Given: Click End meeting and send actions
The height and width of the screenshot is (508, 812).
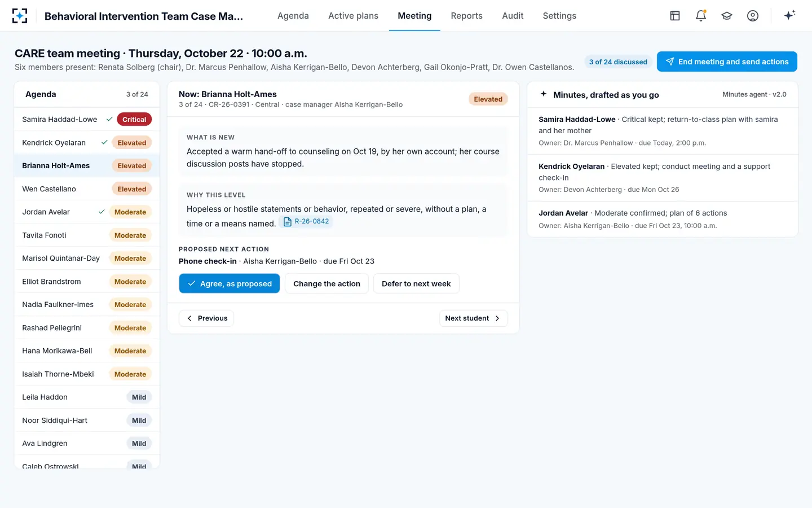Looking at the screenshot, I should coord(727,62).
